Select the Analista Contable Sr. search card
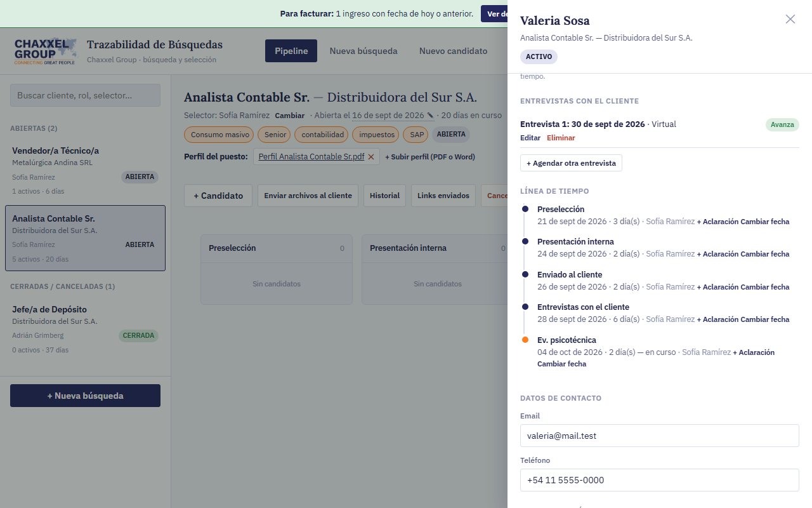The width and height of the screenshot is (812, 508). (85, 238)
